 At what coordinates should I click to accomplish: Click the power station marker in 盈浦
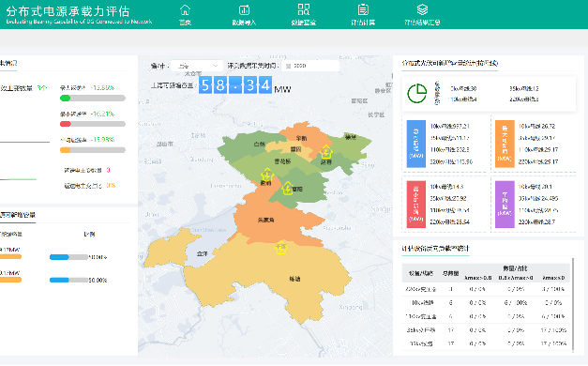(267, 175)
